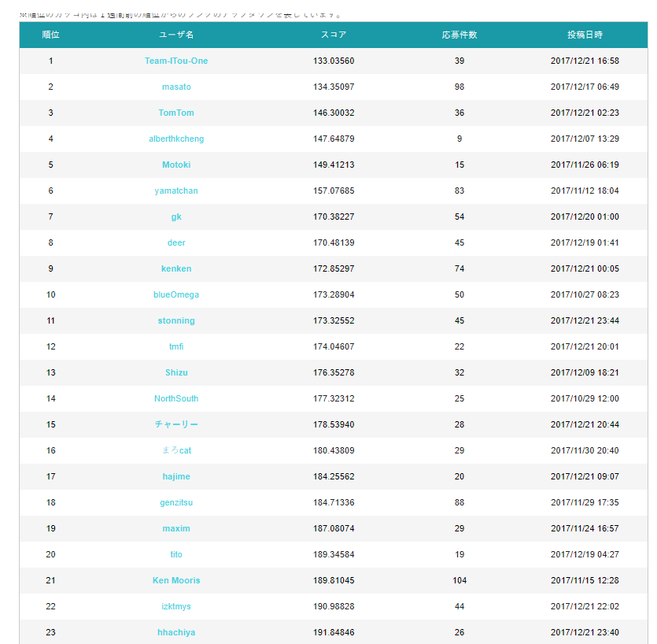The image size is (657, 644).
Task: Open tmfi user link
Action: [176, 346]
